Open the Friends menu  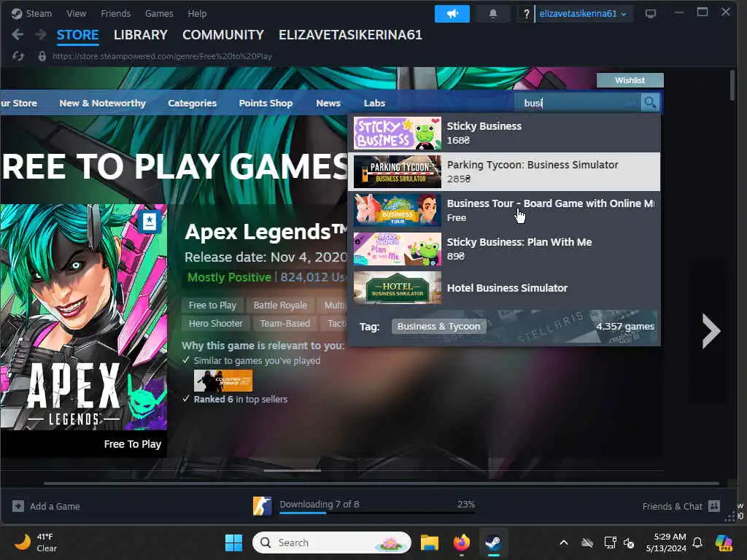(116, 13)
